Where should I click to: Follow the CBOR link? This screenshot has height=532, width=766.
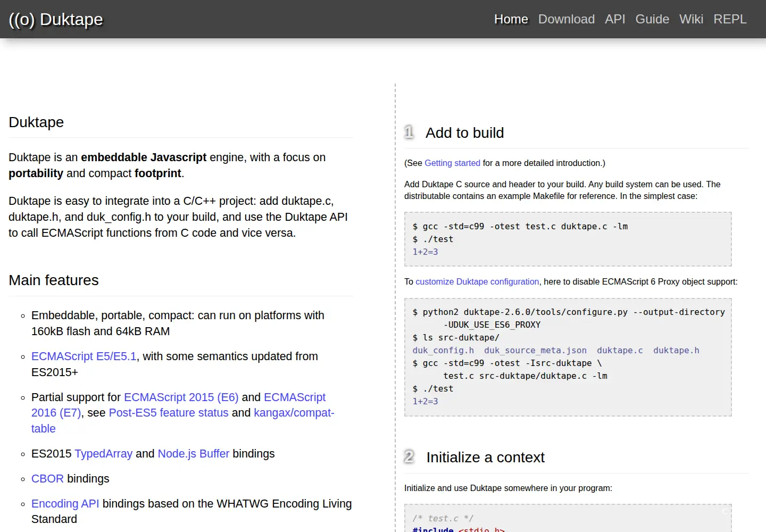coord(47,479)
